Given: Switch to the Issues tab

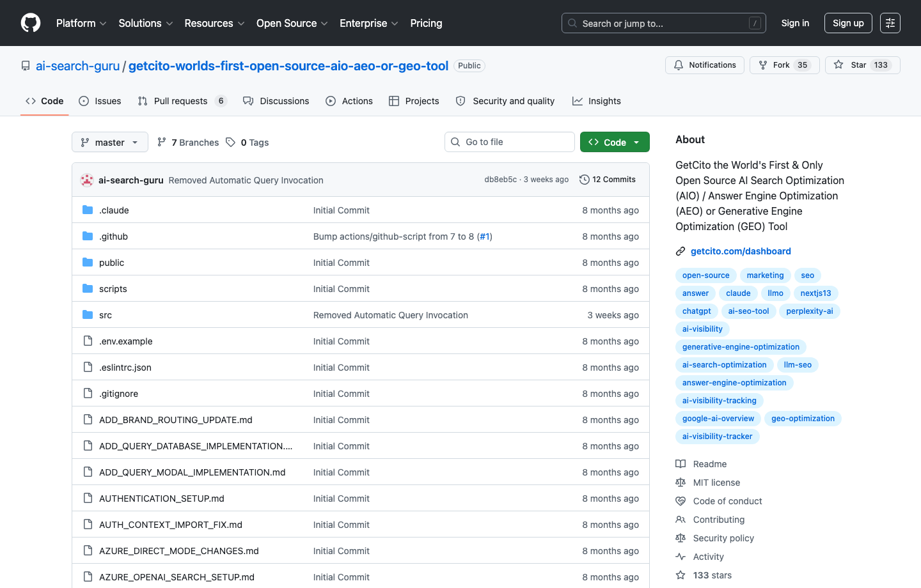Looking at the screenshot, I should click(x=100, y=101).
